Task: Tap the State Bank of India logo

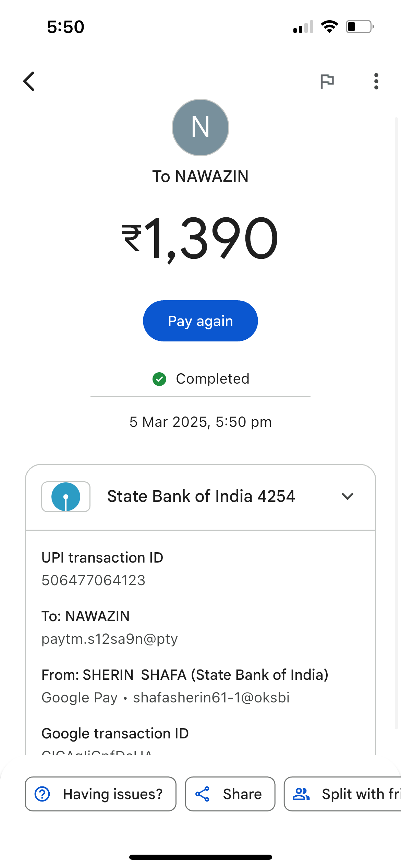Action: (66, 497)
